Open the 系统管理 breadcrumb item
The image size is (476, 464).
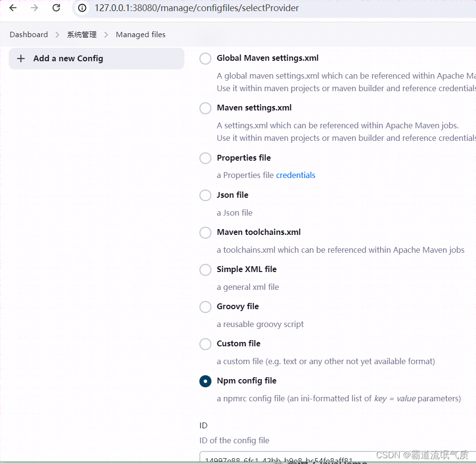point(82,34)
